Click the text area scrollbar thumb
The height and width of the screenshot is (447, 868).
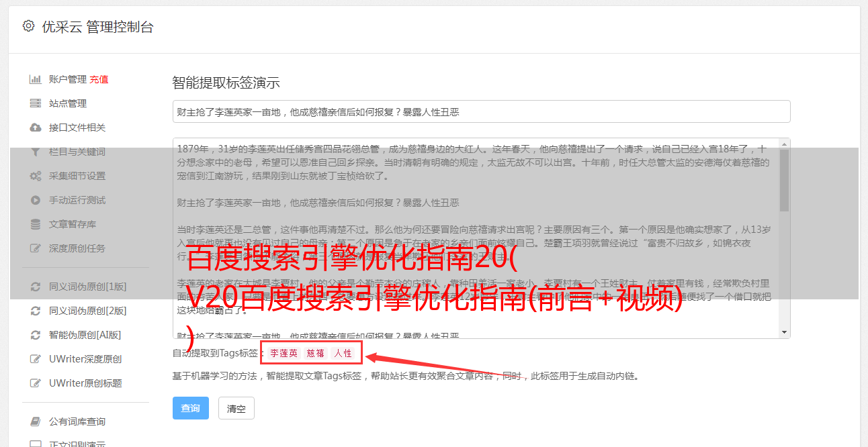[x=785, y=180]
